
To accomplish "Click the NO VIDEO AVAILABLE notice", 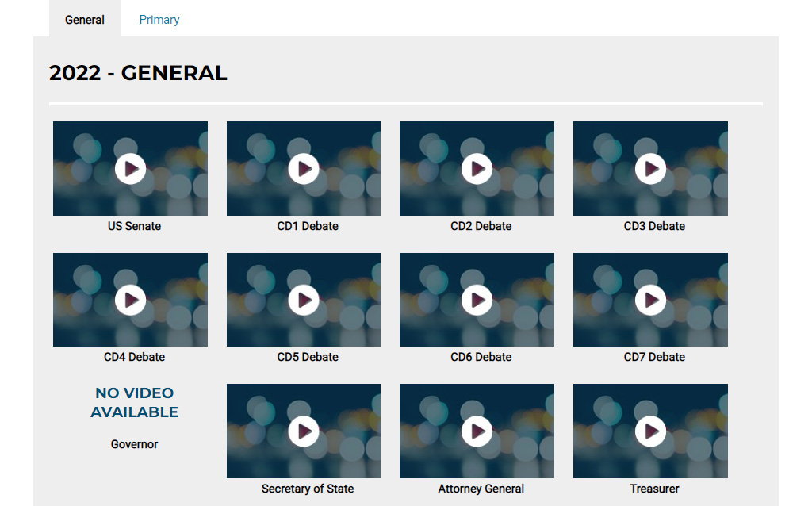I will (x=134, y=402).
